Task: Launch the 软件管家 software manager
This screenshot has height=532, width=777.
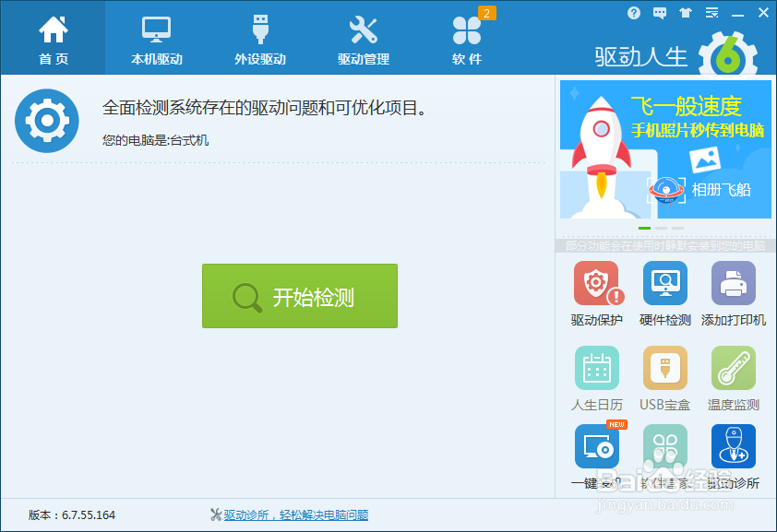Action: click(x=665, y=446)
